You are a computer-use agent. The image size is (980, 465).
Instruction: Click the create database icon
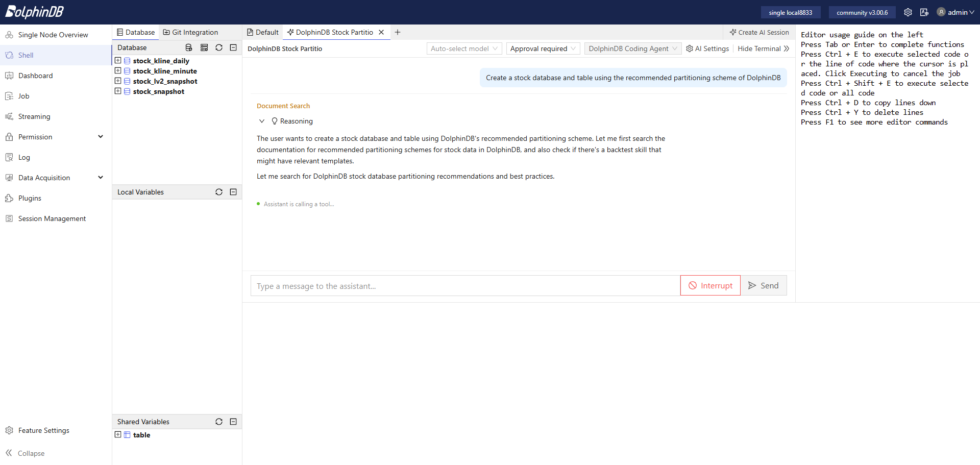click(189, 47)
